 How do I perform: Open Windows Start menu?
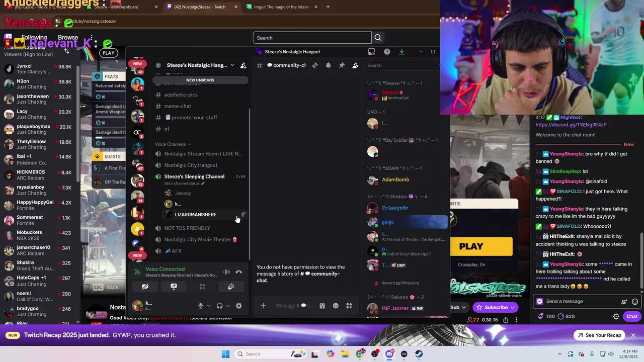click(x=225, y=354)
